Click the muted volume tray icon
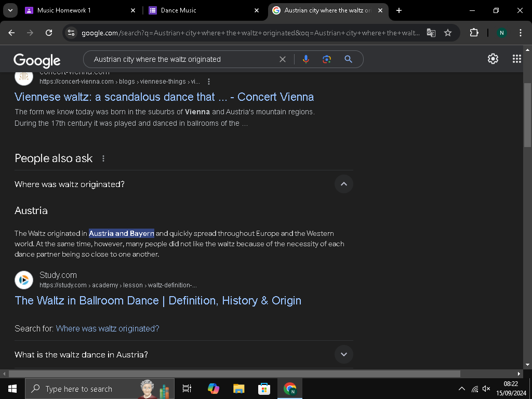 coord(486,389)
